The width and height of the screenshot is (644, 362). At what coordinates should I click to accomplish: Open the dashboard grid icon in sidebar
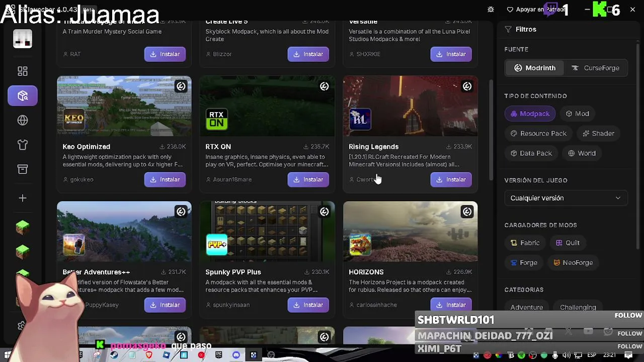pyautogui.click(x=23, y=71)
